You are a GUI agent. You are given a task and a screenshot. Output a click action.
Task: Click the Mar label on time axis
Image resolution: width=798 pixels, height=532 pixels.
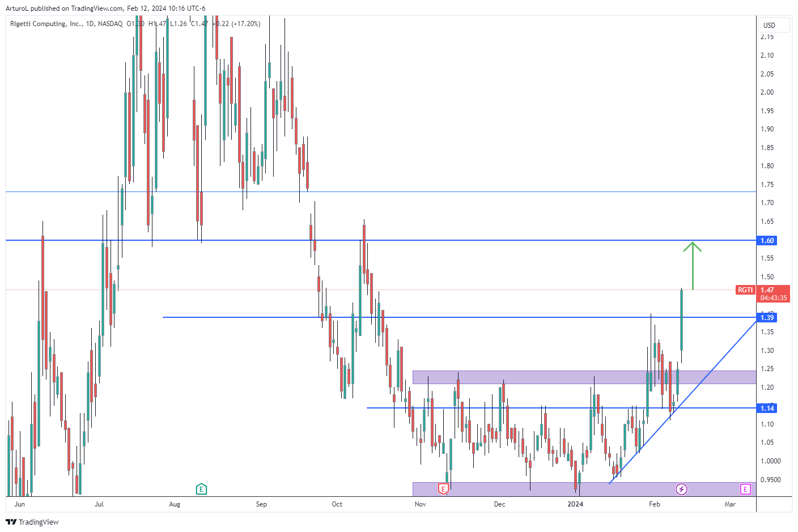point(730,504)
